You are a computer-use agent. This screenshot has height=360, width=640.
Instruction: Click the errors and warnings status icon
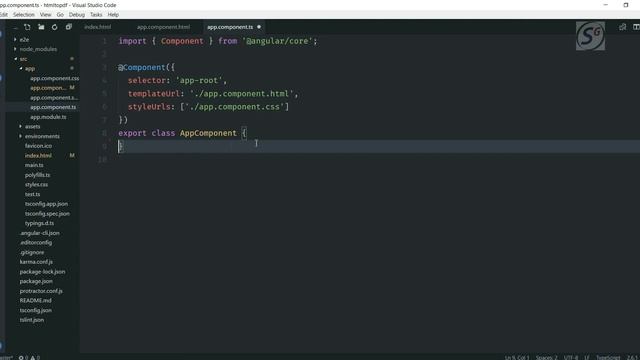point(29,358)
